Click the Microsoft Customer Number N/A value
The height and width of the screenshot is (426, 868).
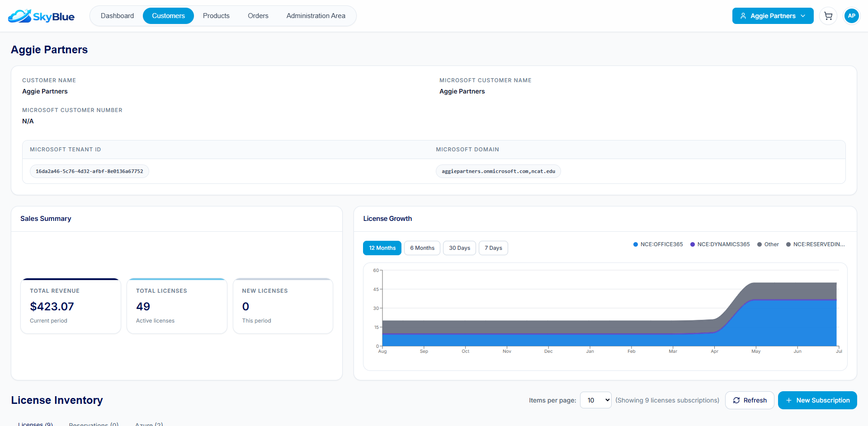[x=28, y=121]
